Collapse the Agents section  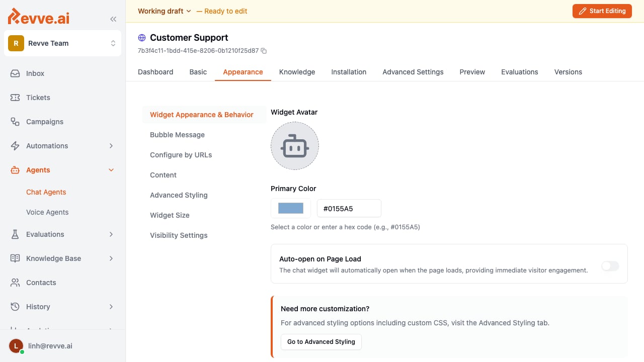click(62, 170)
